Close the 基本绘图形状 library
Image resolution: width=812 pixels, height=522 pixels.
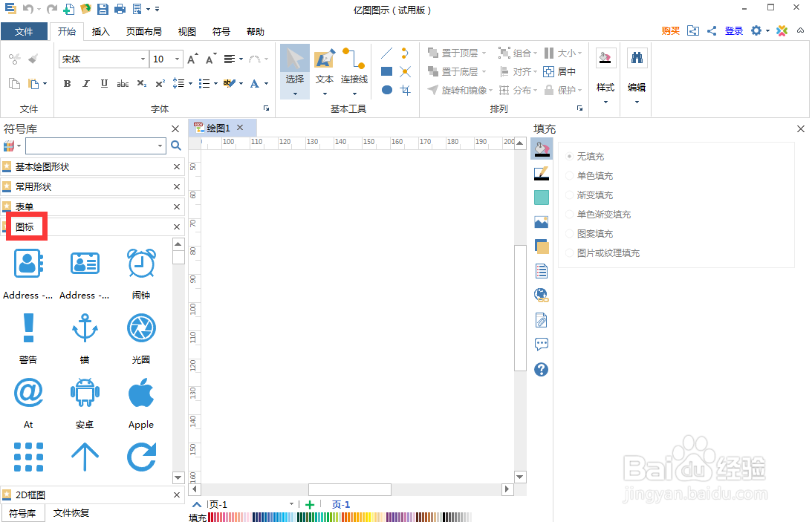tap(177, 166)
